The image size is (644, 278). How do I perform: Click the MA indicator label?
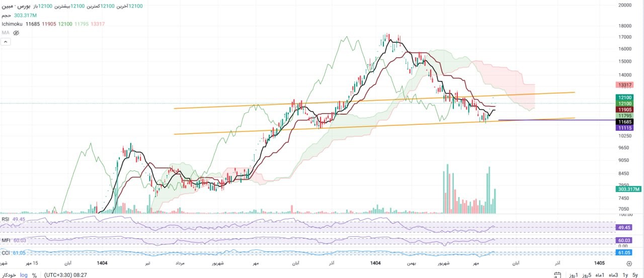coord(5,33)
